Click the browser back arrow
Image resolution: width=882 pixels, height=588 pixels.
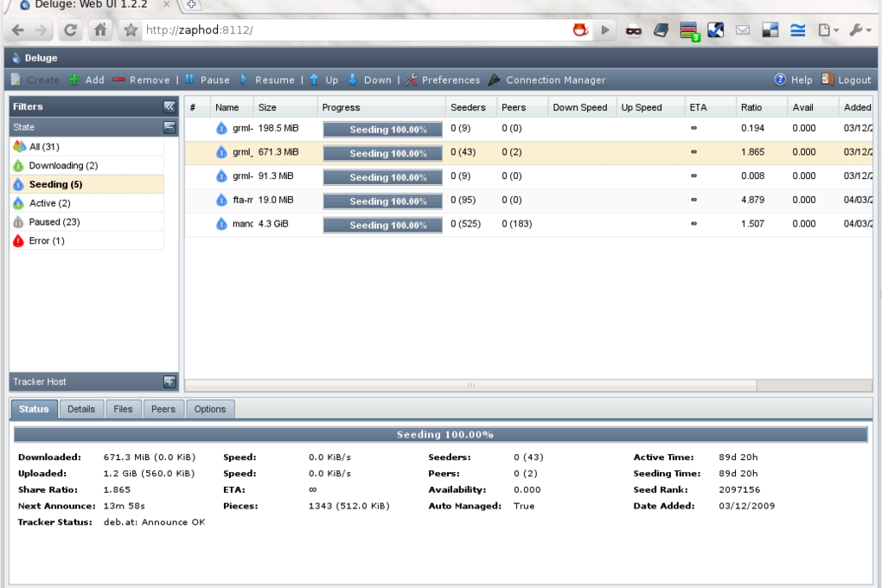17,29
